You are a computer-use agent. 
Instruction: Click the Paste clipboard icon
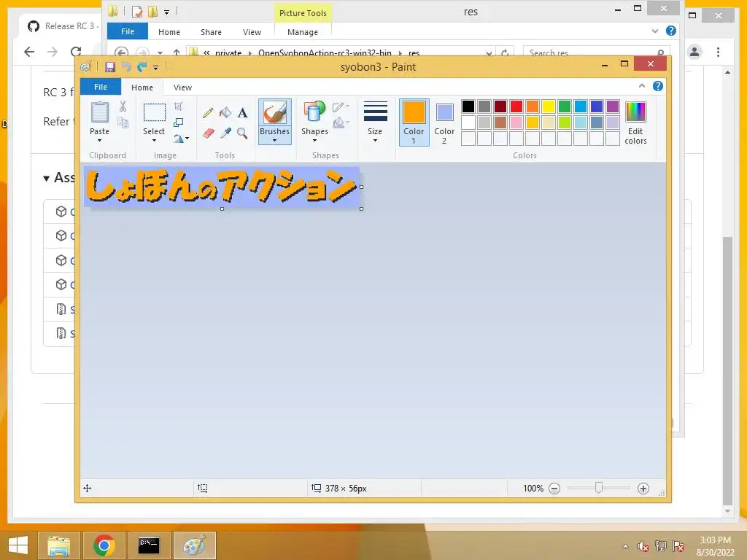click(99, 113)
